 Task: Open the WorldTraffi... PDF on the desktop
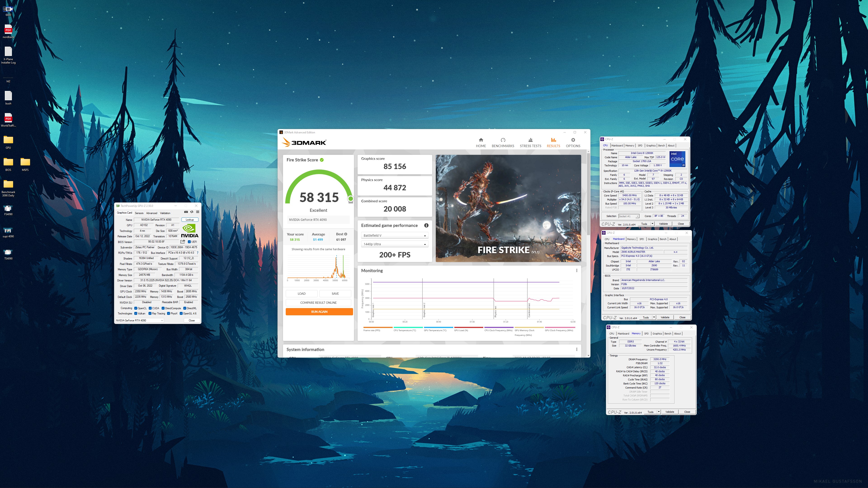point(8,120)
